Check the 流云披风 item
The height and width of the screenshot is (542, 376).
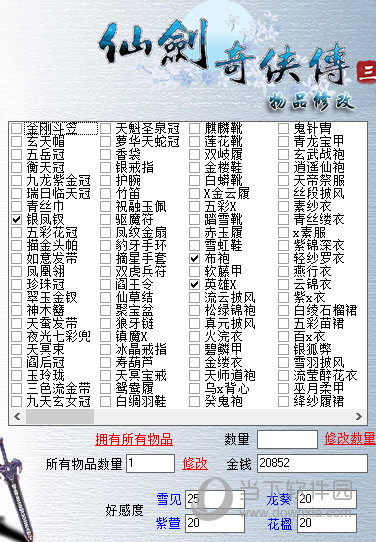click(195, 297)
